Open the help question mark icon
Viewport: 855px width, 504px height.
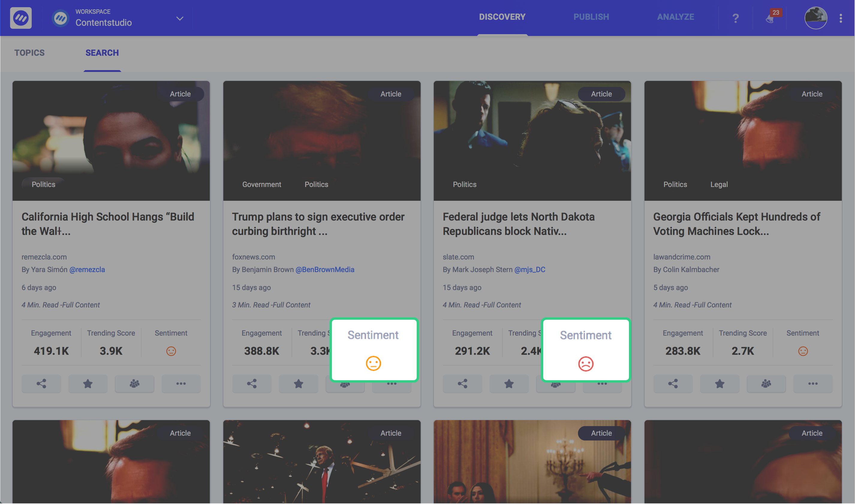tap(735, 18)
